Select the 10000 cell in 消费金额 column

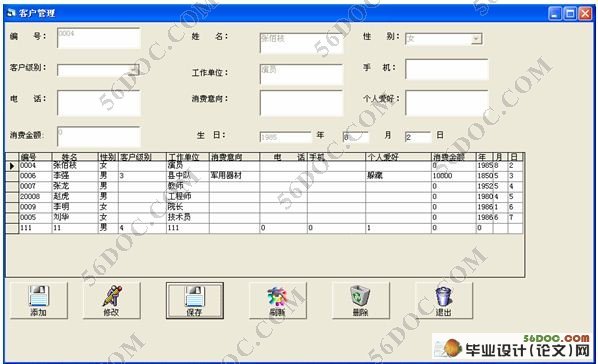(x=453, y=176)
